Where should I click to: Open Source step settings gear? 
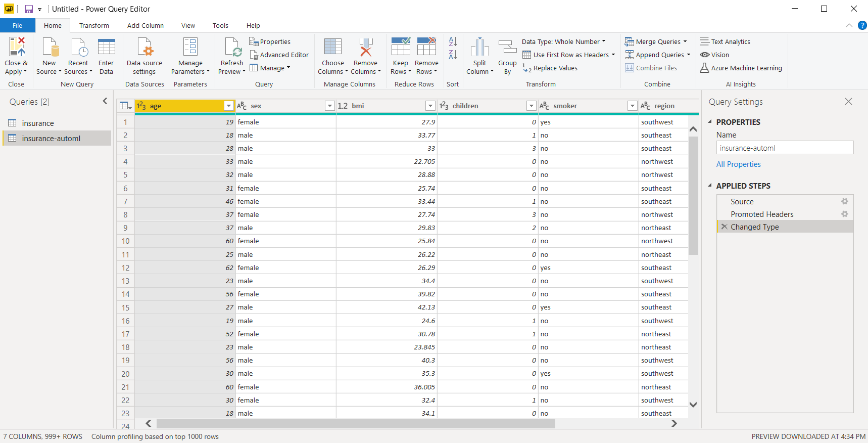844,201
